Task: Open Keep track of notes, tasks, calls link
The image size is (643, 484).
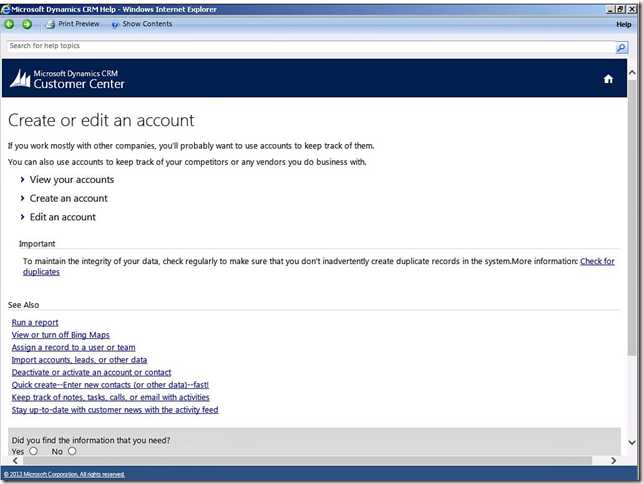Action: [110, 397]
